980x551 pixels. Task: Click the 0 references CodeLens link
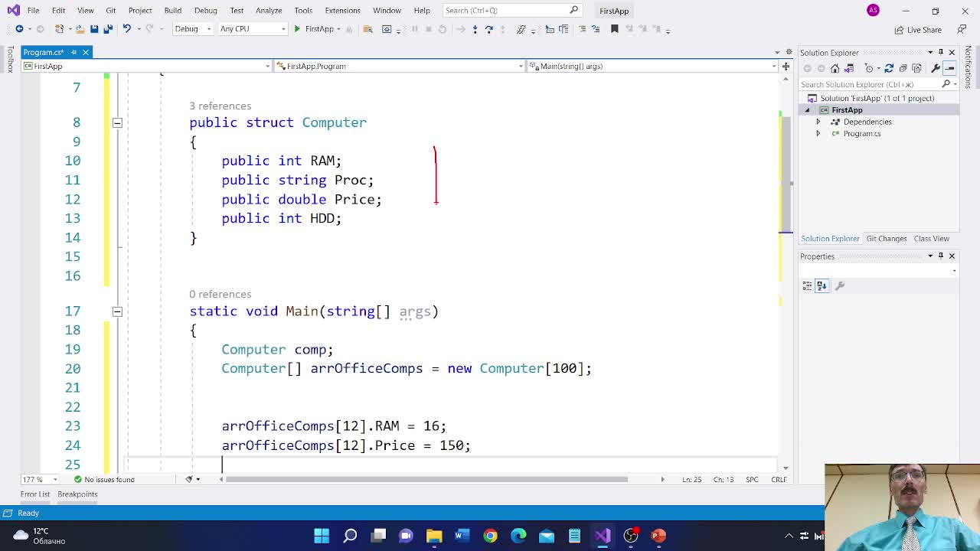pos(220,294)
